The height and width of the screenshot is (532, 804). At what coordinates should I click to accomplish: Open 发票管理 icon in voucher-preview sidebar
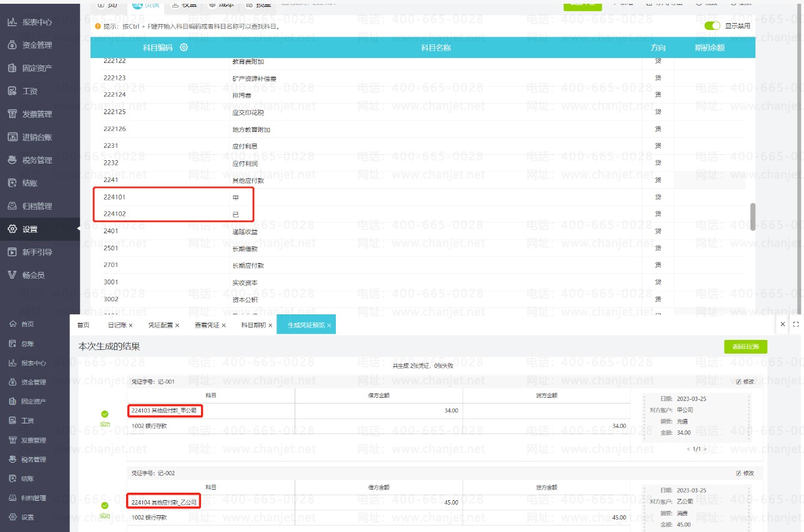pos(12,440)
